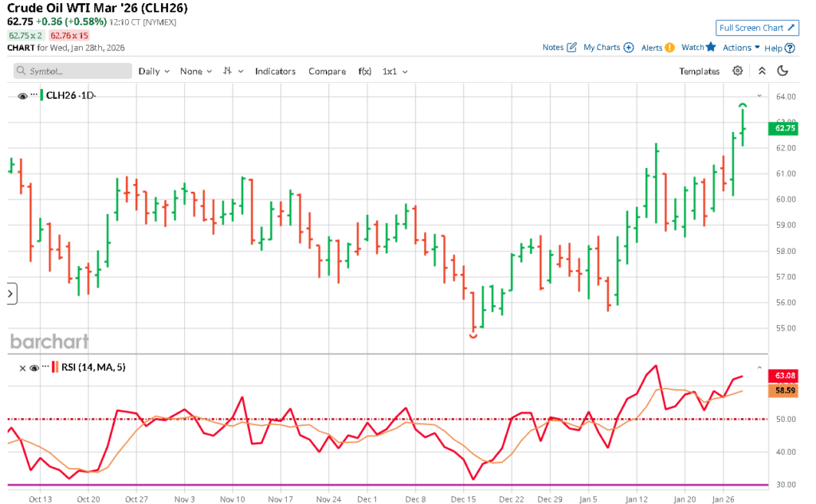
Task: Open the Indicators menu
Action: point(275,71)
